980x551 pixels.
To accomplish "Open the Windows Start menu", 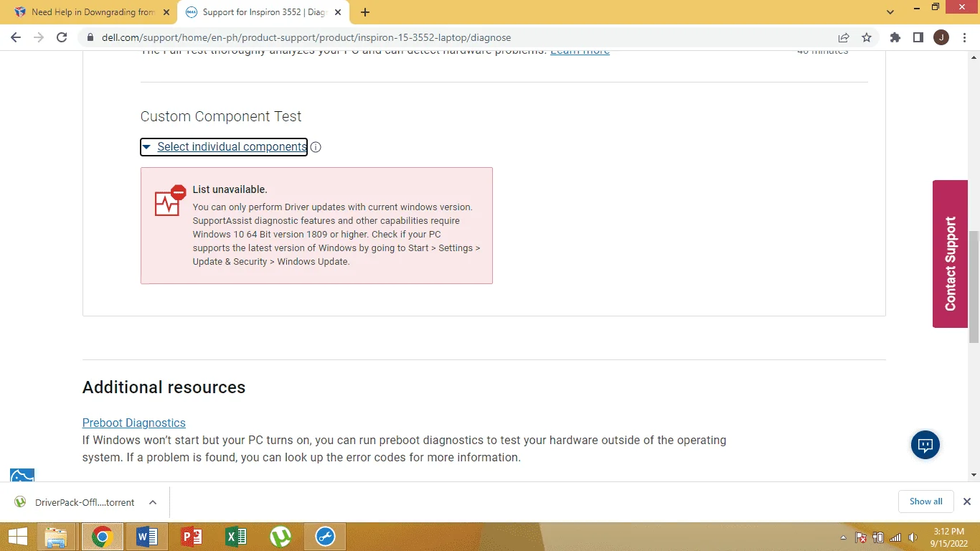I will [17, 537].
